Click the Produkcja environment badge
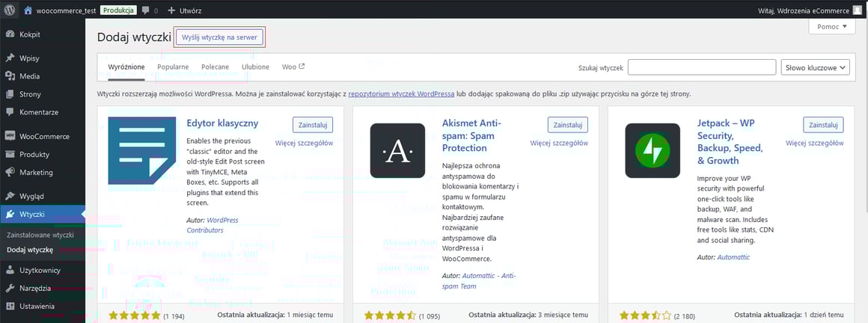868x323 pixels. 118,10
